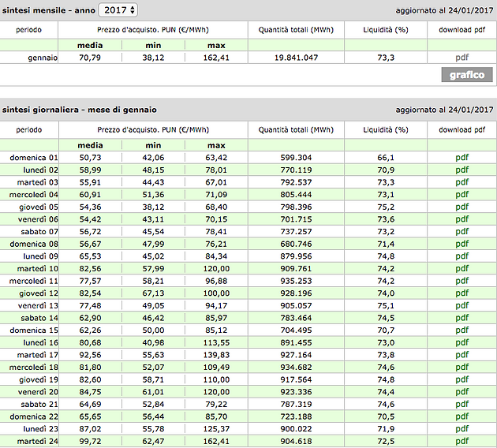Download pdf for mercoledì 04
Screen dimensions: 497x448
point(461,195)
